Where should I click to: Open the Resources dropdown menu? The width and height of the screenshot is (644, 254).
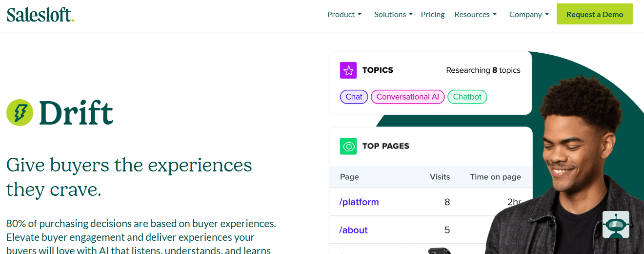(x=475, y=15)
